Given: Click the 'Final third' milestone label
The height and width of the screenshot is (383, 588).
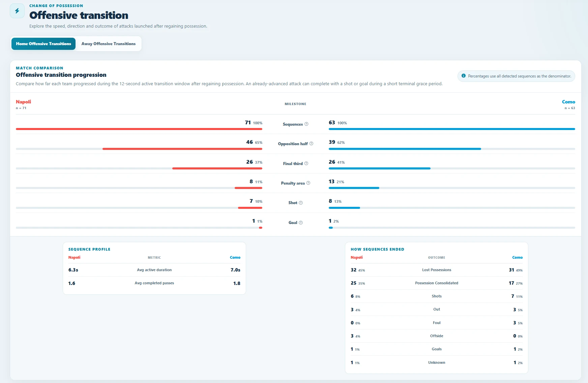Looking at the screenshot, I should coord(293,164).
